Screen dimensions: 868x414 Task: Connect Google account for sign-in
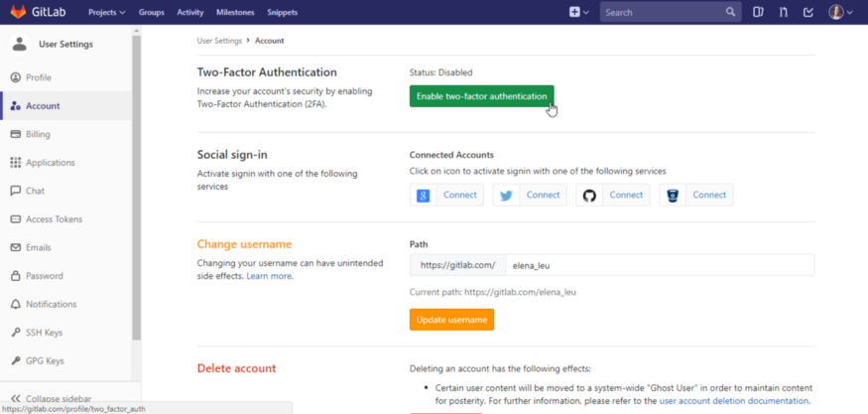447,195
